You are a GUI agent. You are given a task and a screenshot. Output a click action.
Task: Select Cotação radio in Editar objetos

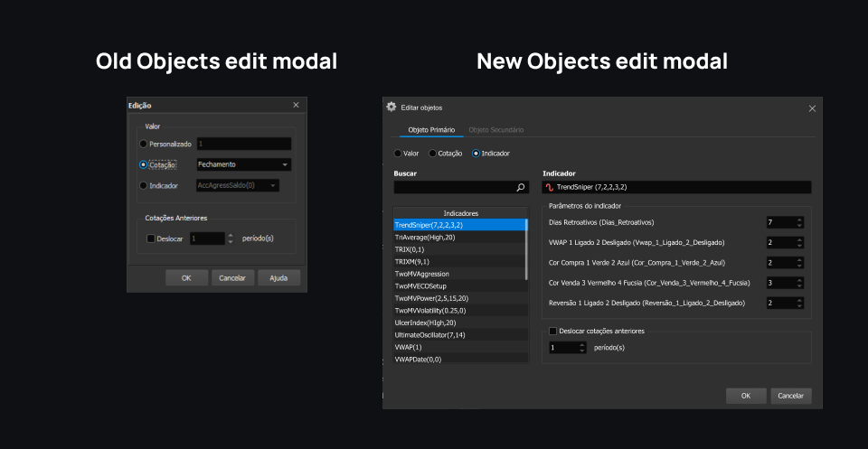(x=432, y=154)
